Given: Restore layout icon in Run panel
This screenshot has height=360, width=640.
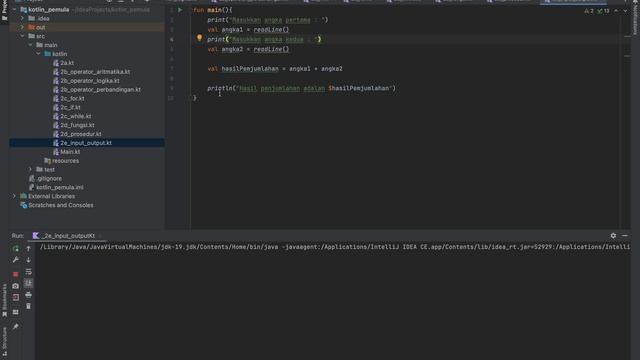Looking at the screenshot, I should point(16,312).
